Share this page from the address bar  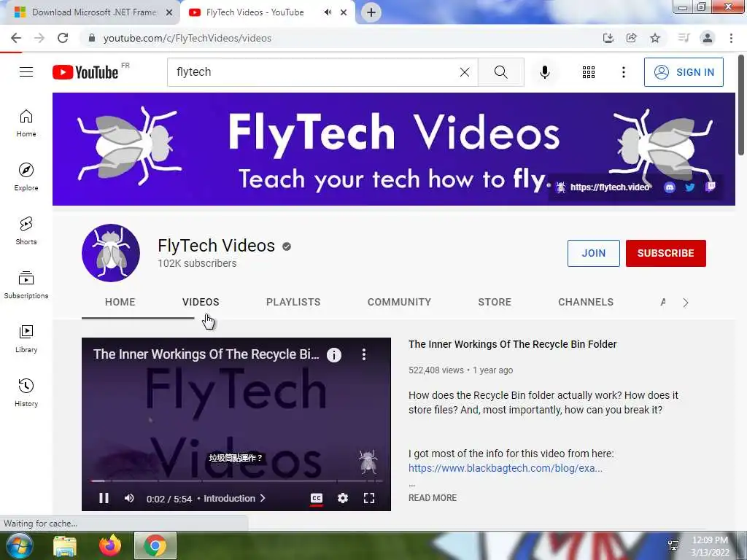point(631,38)
